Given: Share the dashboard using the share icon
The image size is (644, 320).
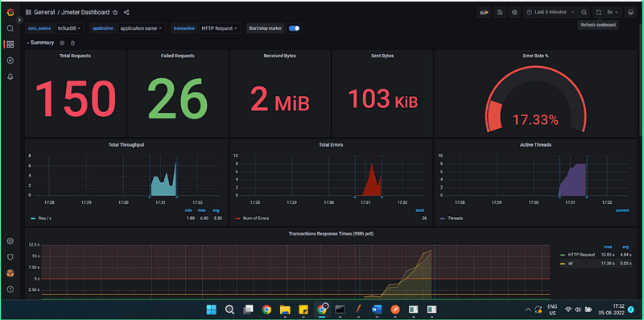Looking at the screenshot, I should click(x=126, y=12).
